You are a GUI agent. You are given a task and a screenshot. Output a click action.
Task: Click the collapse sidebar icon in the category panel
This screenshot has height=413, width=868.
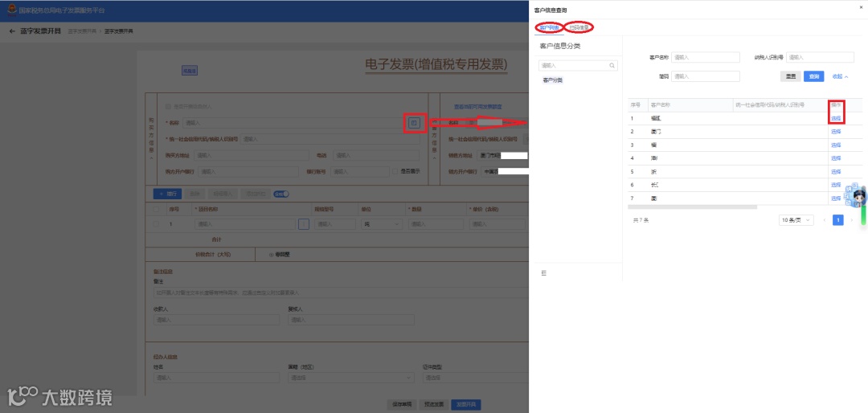543,273
